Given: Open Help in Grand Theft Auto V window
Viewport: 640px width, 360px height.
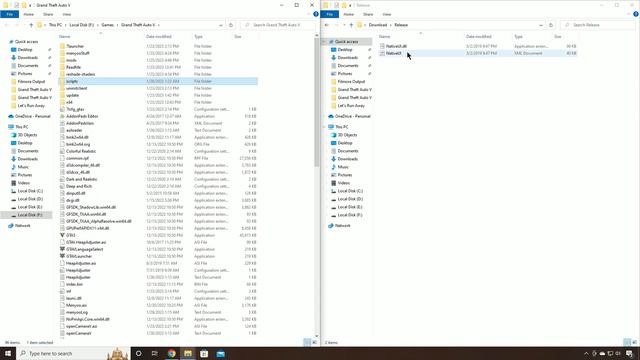Looking at the screenshot, I should (x=316, y=14).
